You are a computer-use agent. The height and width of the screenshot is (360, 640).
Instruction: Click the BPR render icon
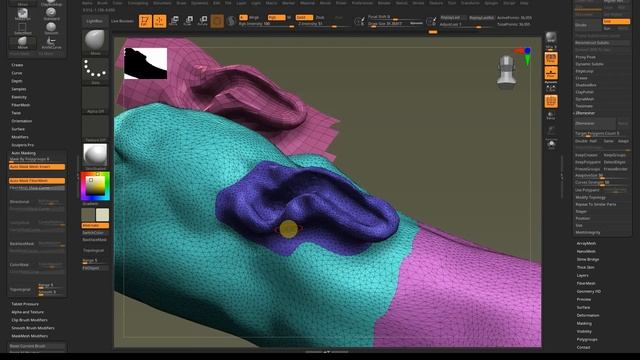pos(551,38)
